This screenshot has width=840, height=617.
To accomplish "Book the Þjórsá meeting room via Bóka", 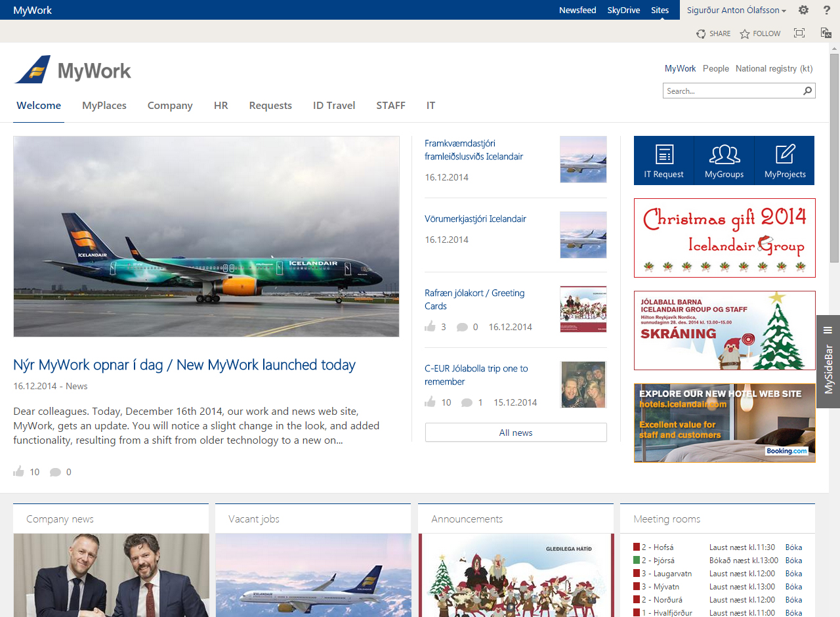I will [793, 561].
